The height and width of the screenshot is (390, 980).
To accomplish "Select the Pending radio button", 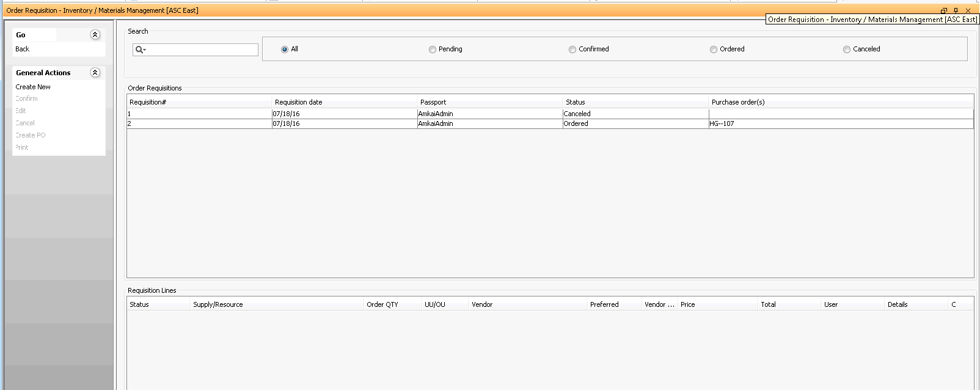I will [433, 50].
